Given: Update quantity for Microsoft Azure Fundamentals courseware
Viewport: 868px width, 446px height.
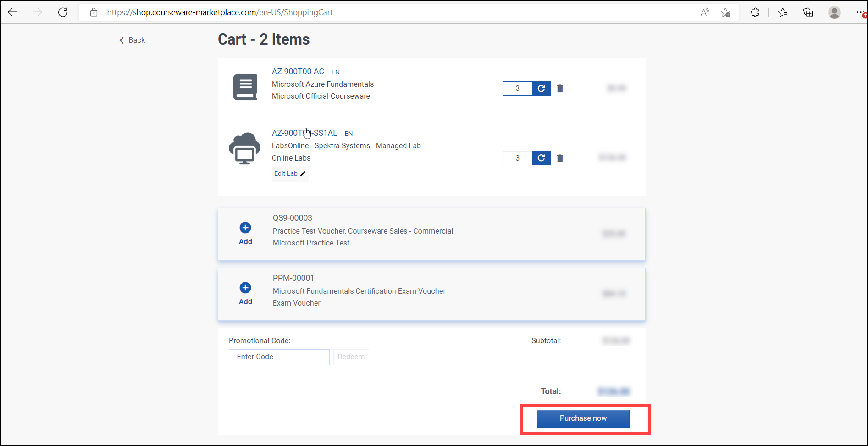Looking at the screenshot, I should tap(541, 89).
